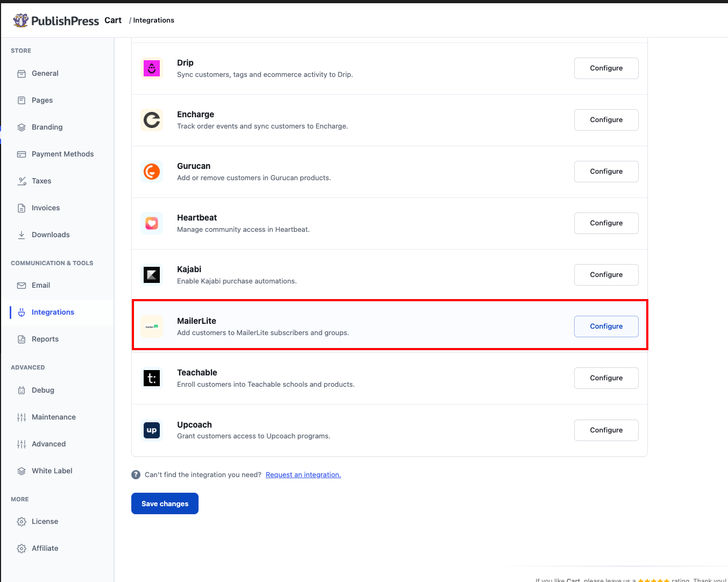Save changes with the blue button
The height and width of the screenshot is (582, 728).
click(165, 503)
